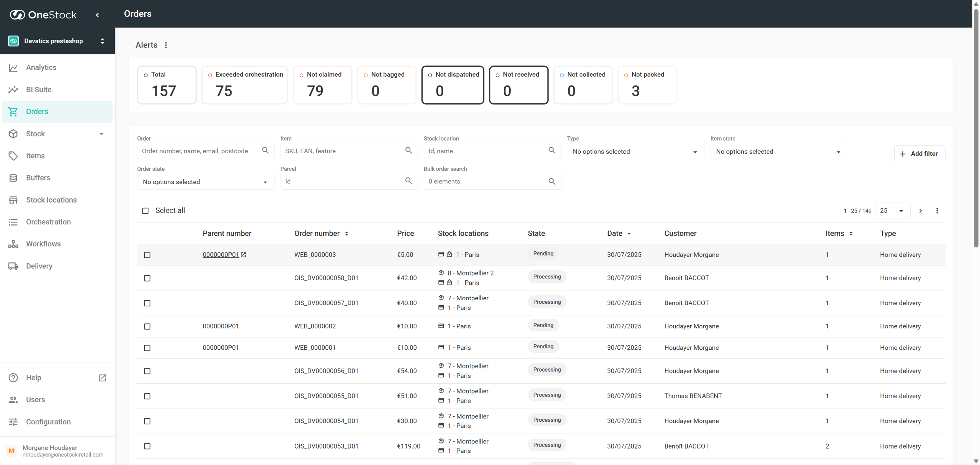Select checkbox for order OIS_DV00000058_D01
Viewport: 980px width, 465px height.
click(147, 278)
